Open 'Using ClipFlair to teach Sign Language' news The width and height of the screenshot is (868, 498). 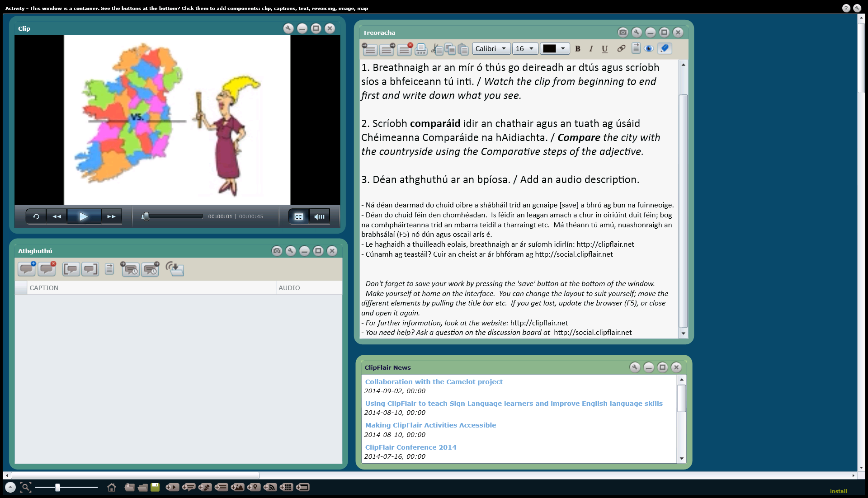pyautogui.click(x=514, y=404)
